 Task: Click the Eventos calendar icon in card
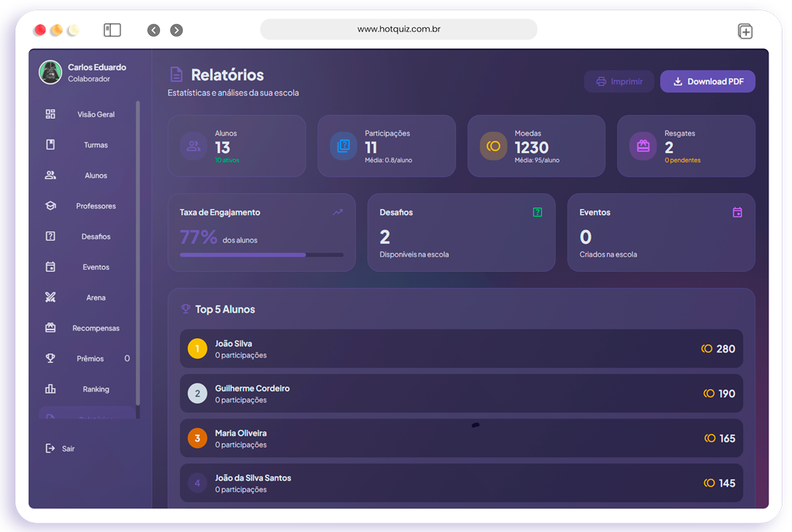737,213
